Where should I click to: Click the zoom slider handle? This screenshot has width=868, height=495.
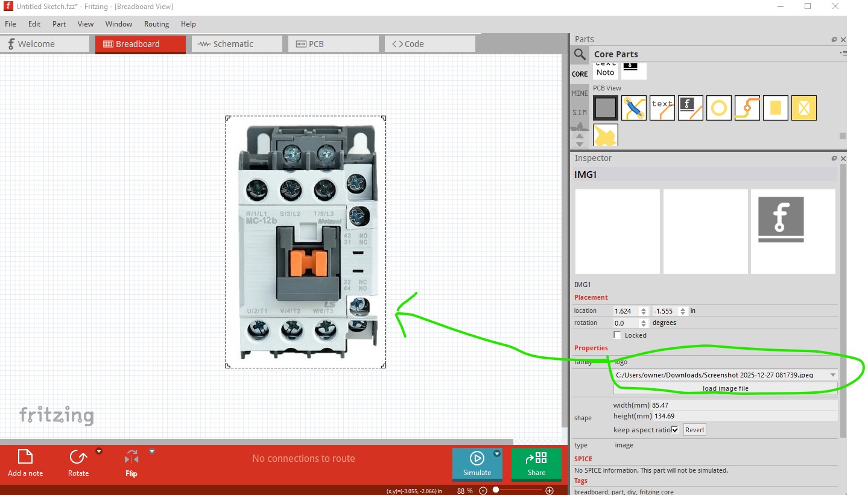pyautogui.click(x=496, y=490)
